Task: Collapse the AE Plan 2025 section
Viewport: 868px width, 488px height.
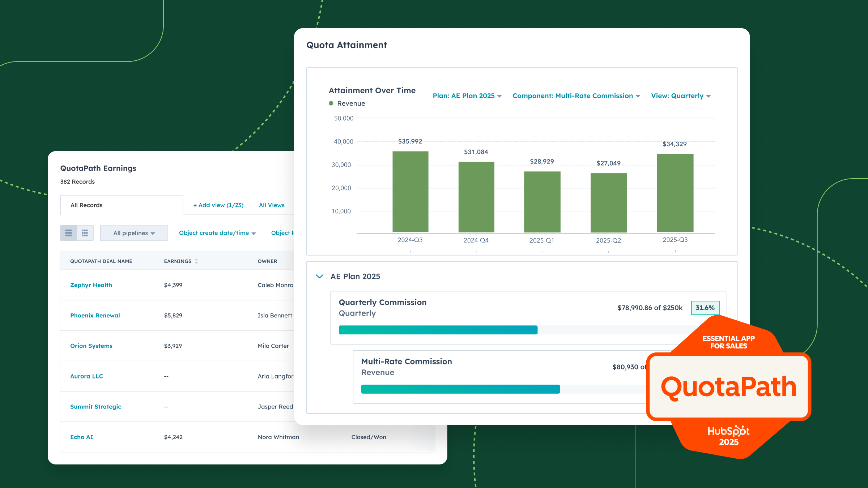Action: coord(319,277)
